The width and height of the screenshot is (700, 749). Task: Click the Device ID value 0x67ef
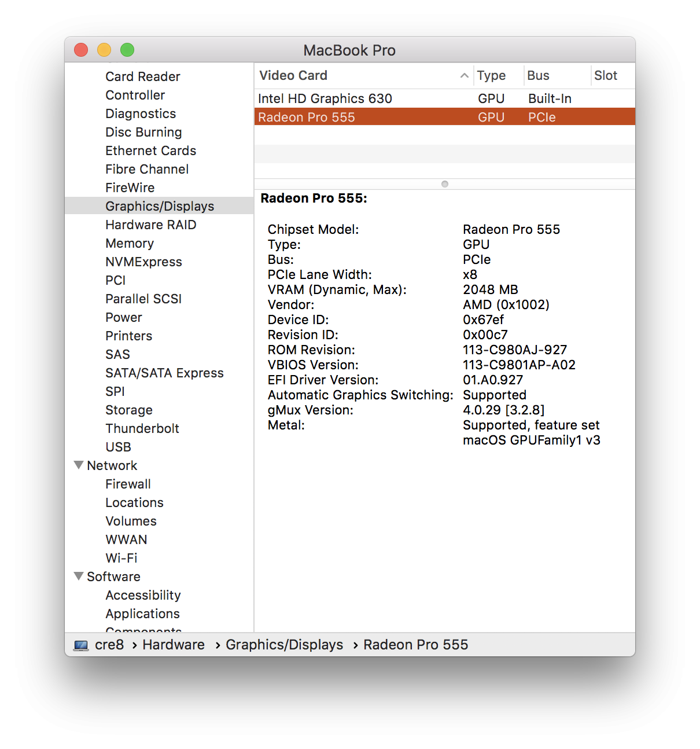click(x=483, y=320)
